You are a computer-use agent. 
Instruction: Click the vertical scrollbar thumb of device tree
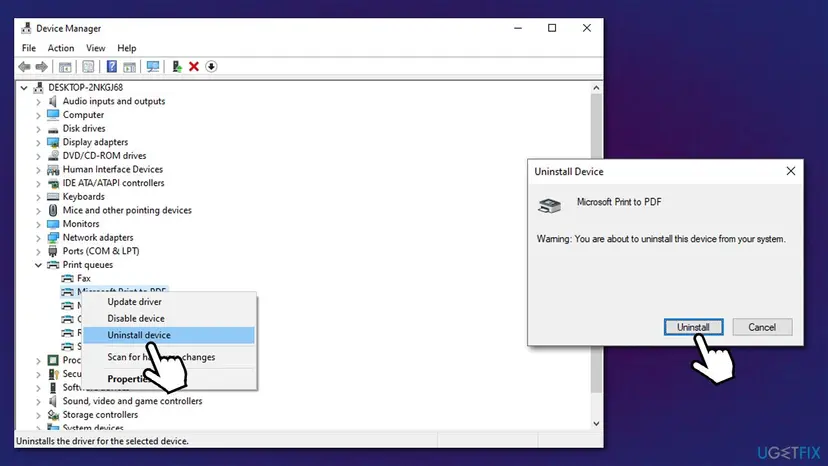(596, 243)
